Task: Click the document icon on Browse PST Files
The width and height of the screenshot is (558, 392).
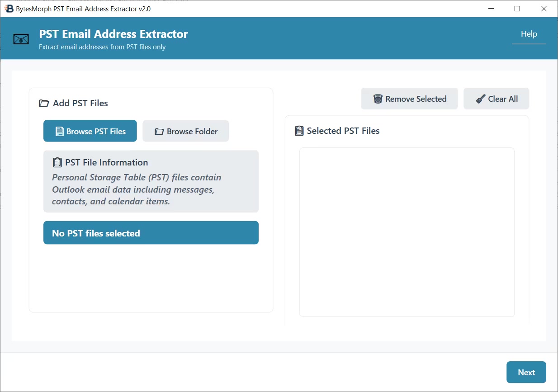Action: 59,132
